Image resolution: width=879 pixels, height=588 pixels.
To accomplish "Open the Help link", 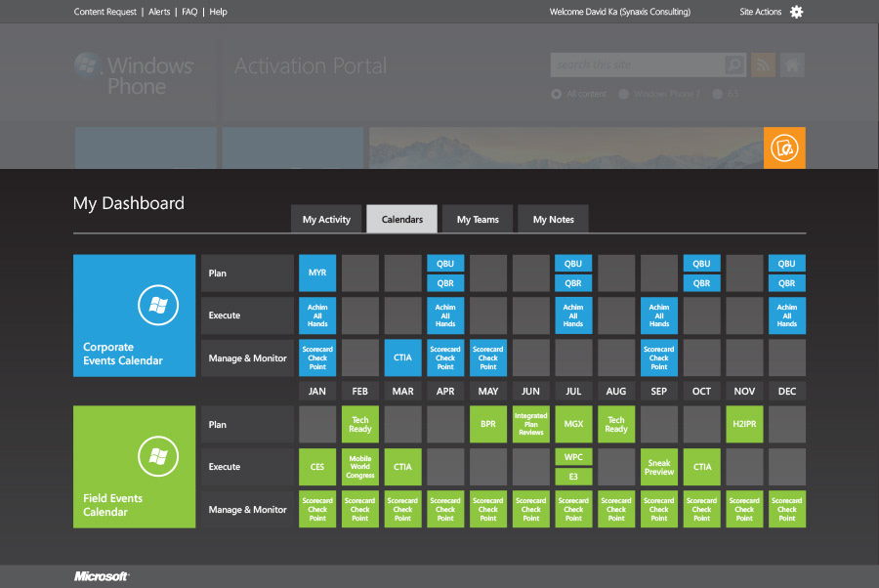I will 218,12.
